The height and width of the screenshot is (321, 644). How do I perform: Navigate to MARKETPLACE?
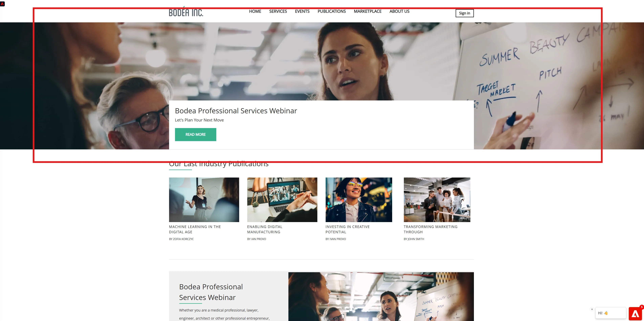[x=367, y=11]
